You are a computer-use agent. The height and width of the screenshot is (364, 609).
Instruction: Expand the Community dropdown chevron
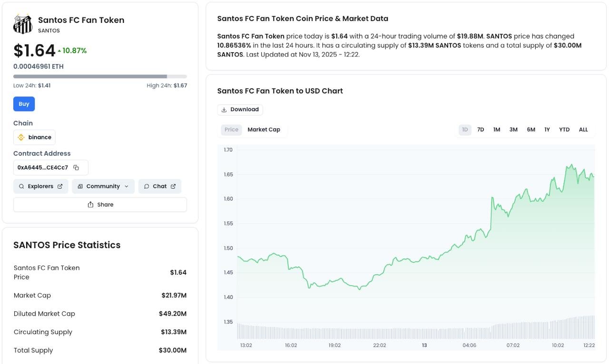tap(127, 186)
